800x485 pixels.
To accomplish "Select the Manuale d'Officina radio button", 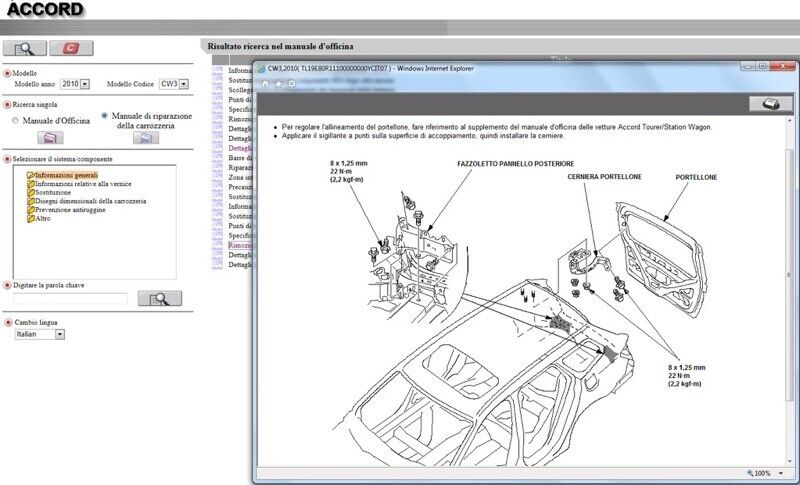I will (15, 121).
